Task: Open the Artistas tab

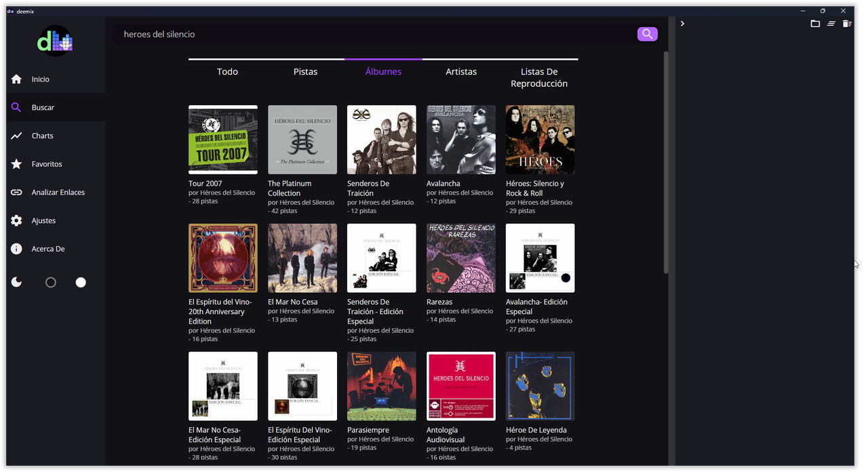Action: point(461,72)
